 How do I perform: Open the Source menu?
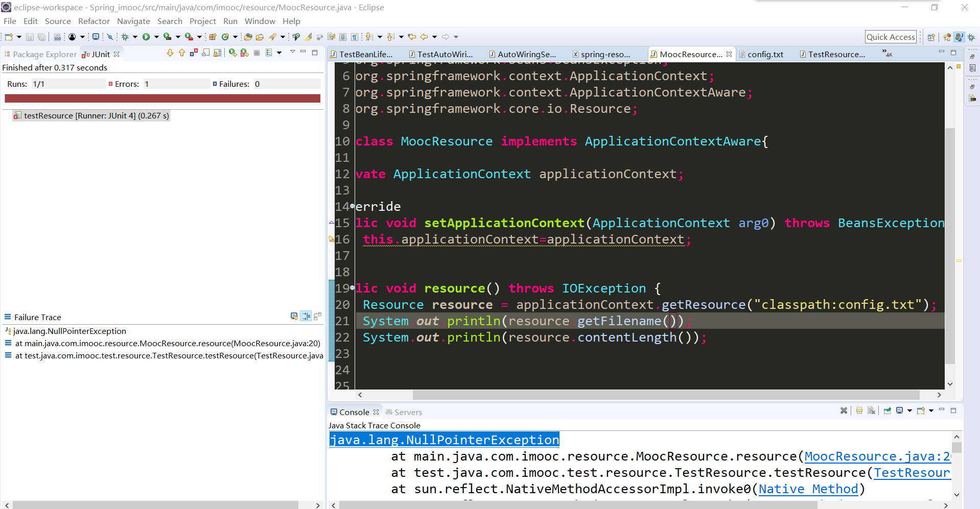pyautogui.click(x=58, y=21)
